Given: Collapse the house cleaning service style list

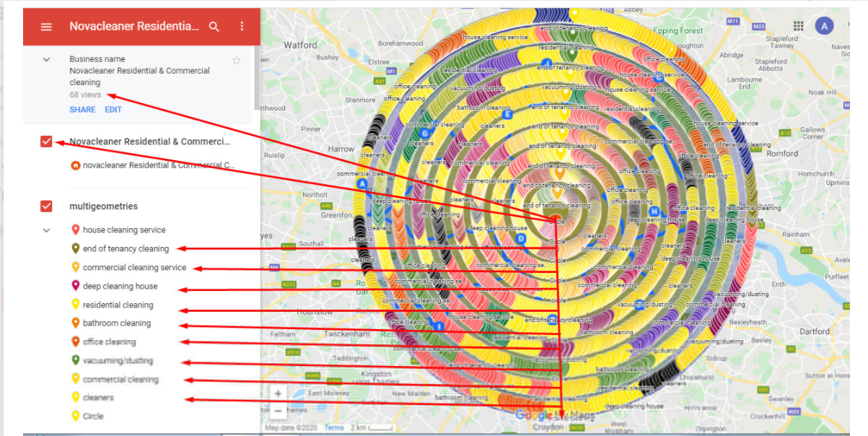Looking at the screenshot, I should tap(46, 230).
